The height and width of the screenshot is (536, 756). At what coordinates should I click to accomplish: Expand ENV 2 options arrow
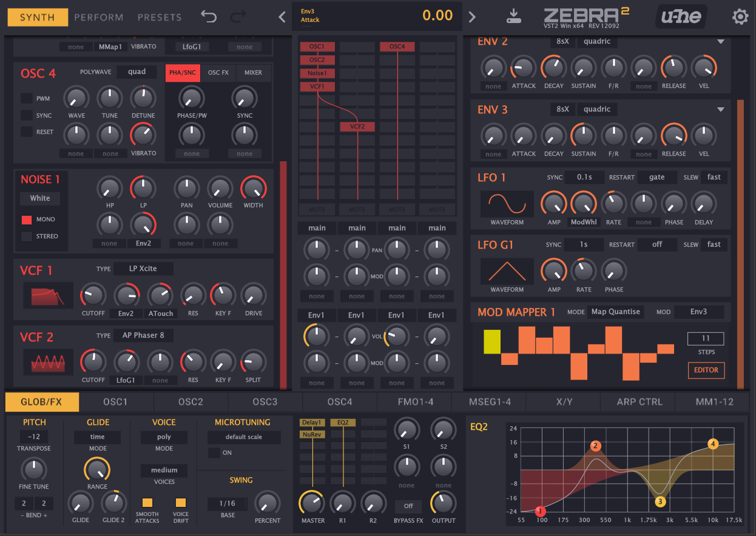pos(721,42)
